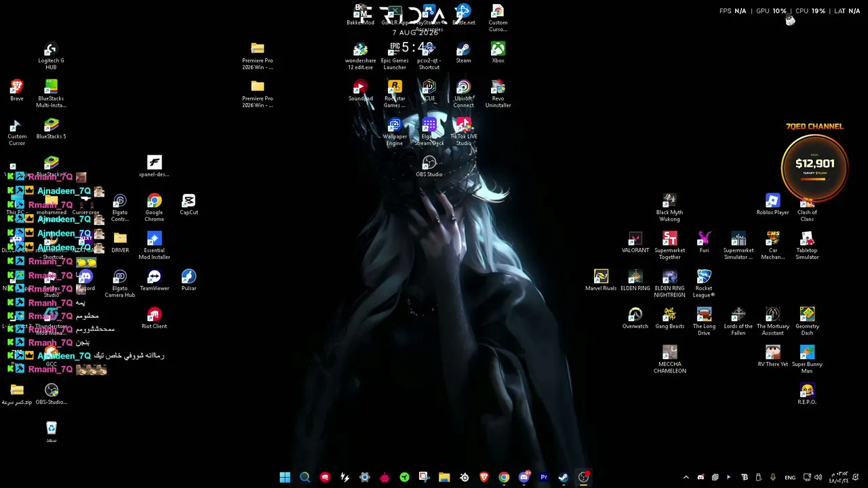Launch Car Mechanic Simulator from the desktop
The height and width of the screenshot is (488, 868).
click(x=772, y=246)
